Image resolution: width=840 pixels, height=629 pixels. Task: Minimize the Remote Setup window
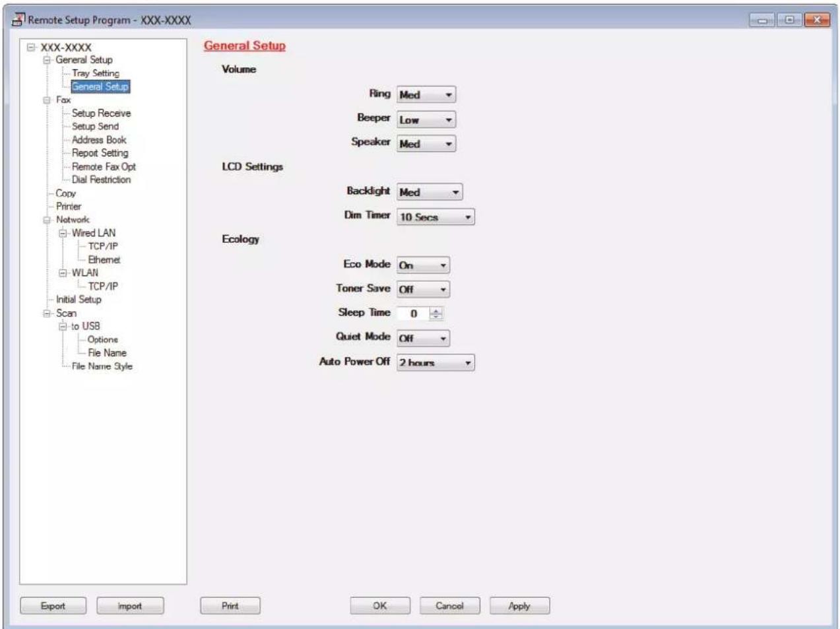763,20
